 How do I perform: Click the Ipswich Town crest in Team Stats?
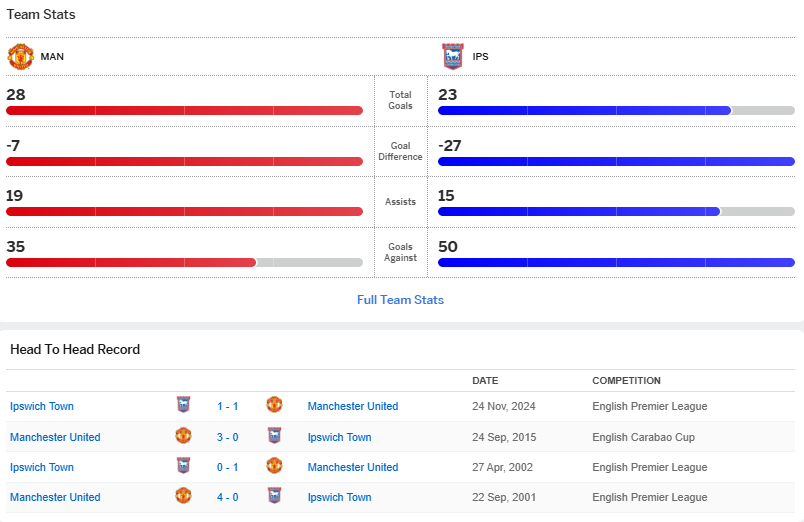453,56
